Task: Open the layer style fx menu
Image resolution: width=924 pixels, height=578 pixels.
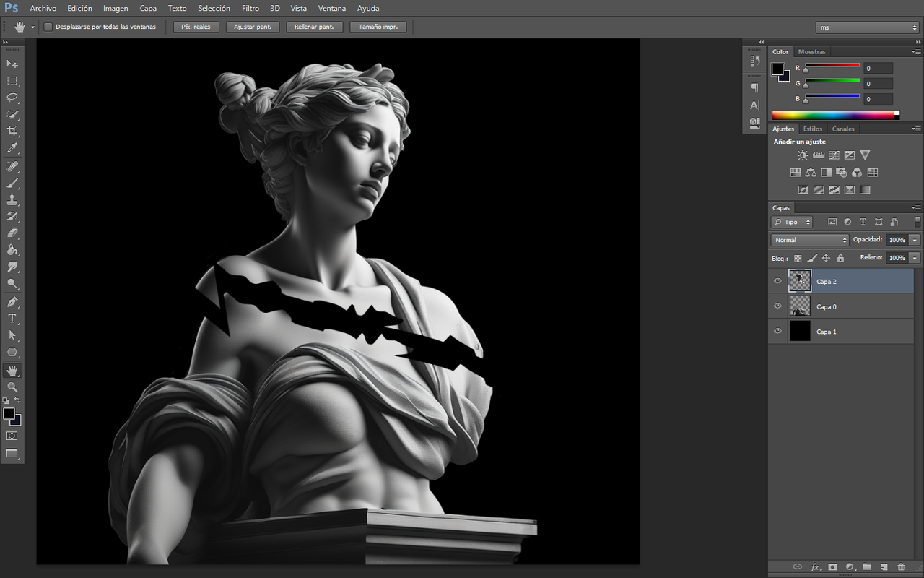Action: pos(816,567)
